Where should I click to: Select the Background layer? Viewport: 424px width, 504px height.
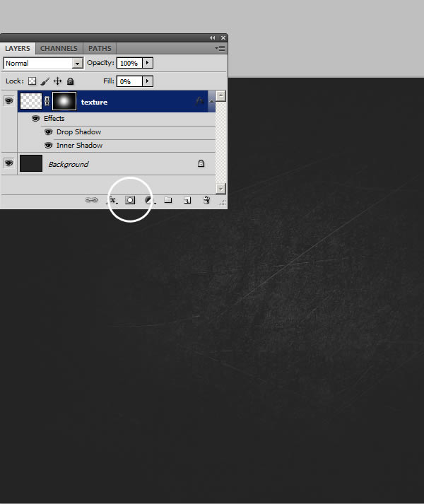tap(106, 164)
